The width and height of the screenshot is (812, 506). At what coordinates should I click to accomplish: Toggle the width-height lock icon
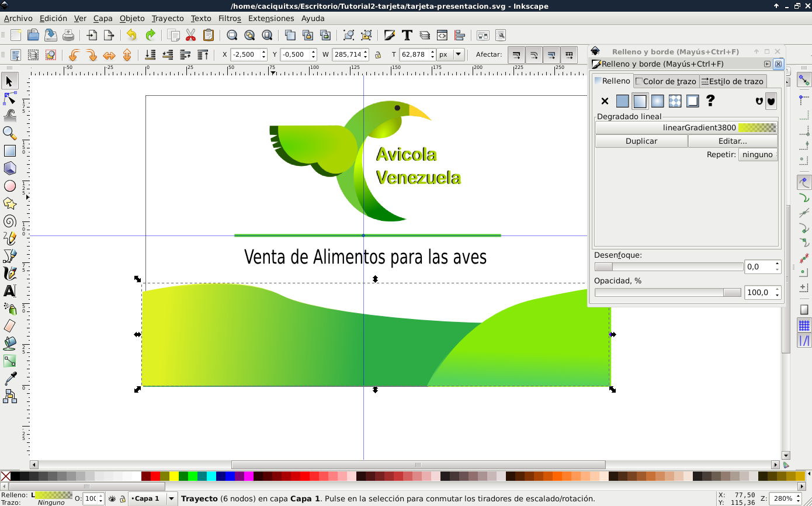[378, 55]
